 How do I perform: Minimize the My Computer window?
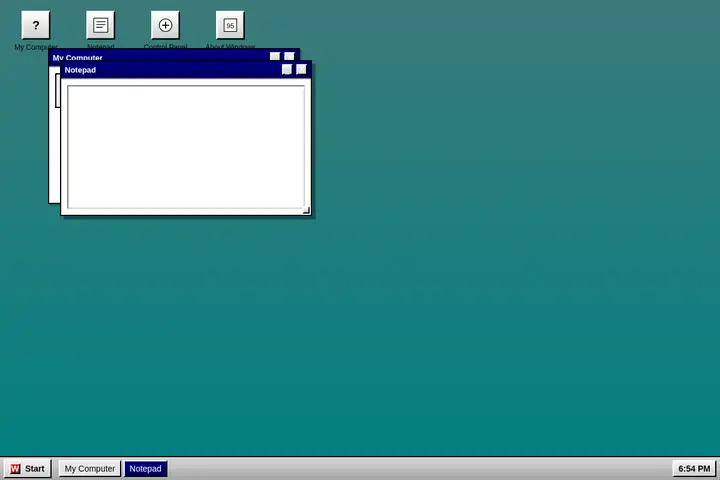tap(275, 56)
